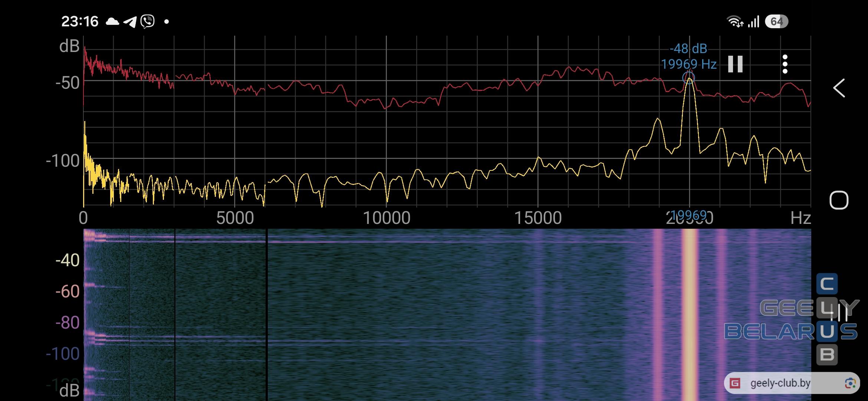This screenshot has height=401, width=868.
Task: Tap the 10000 frequency axis label
Action: coord(387,218)
